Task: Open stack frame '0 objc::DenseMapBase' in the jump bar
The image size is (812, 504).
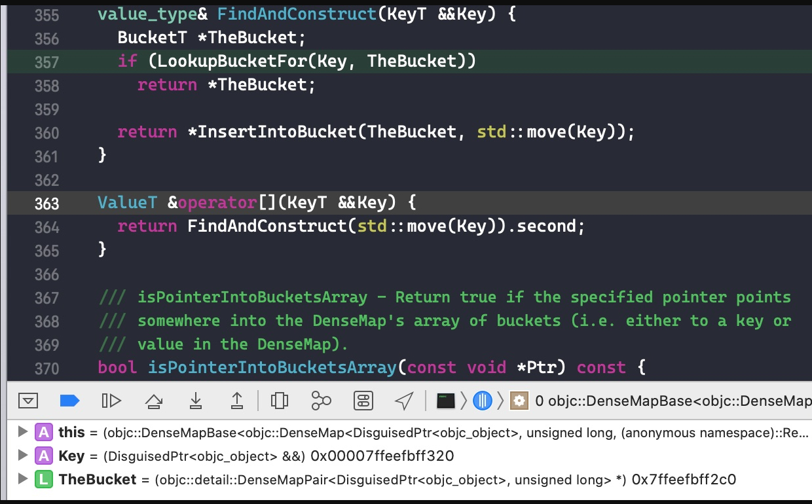Action: [673, 401]
